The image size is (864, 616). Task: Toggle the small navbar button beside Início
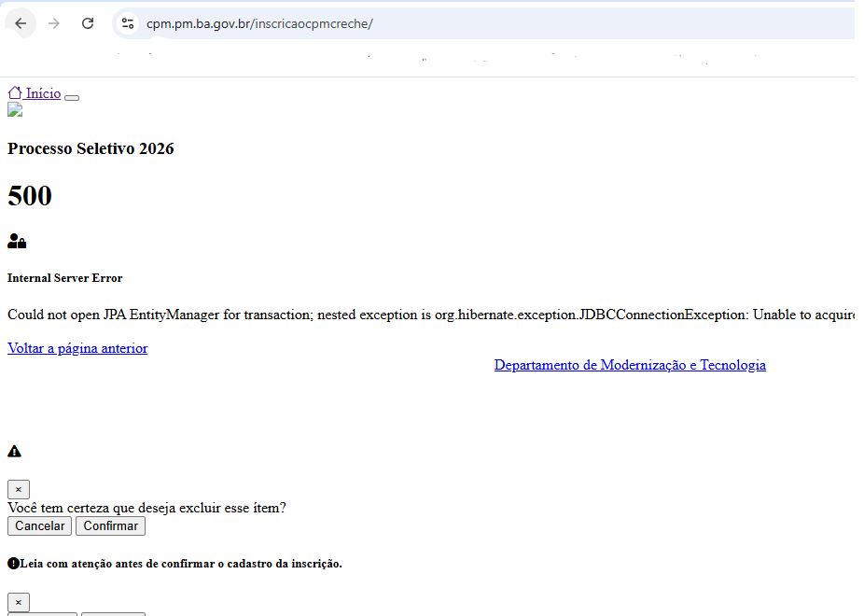(72, 97)
